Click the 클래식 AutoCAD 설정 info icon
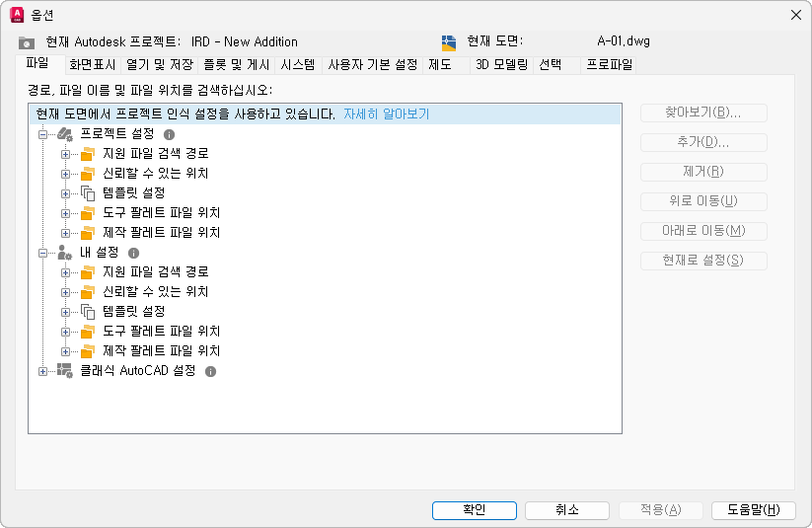 (210, 371)
